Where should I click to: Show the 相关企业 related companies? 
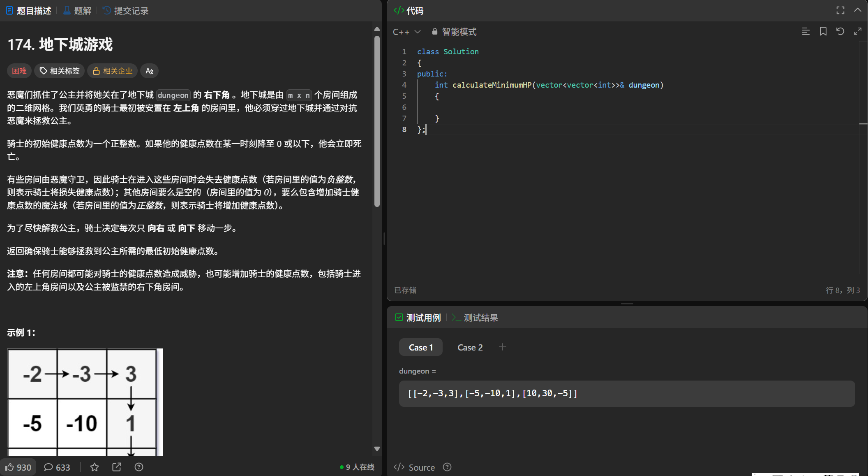tap(113, 71)
